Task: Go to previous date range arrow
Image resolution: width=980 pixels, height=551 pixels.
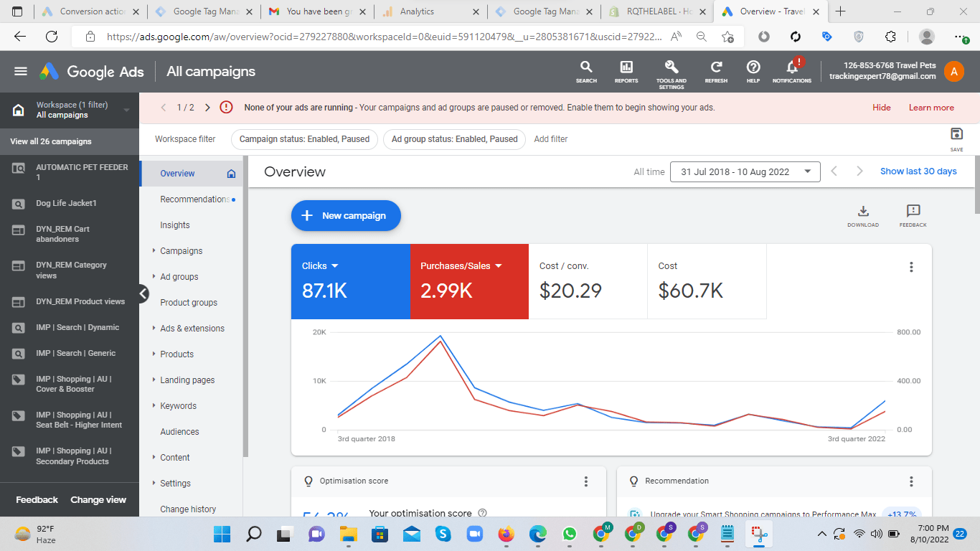Action: (834, 171)
